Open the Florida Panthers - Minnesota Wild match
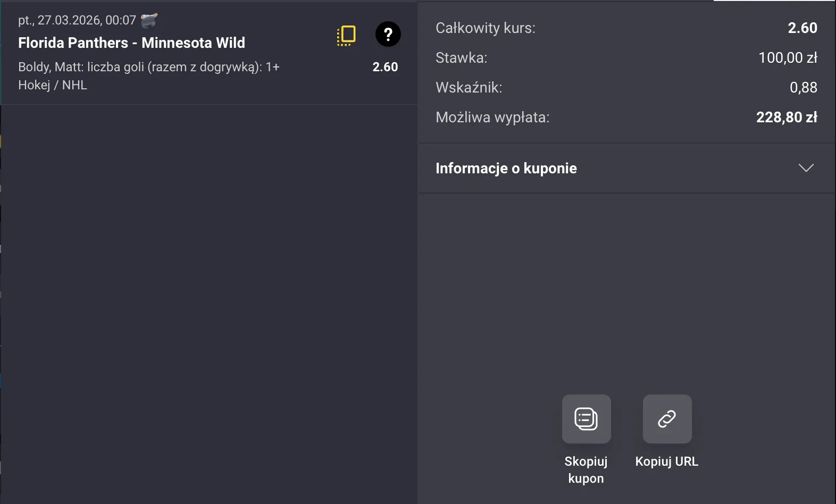Viewport: 836px width, 504px height. tap(131, 43)
